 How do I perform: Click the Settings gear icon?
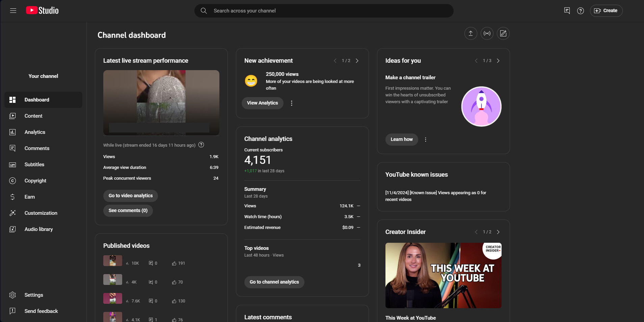12,295
